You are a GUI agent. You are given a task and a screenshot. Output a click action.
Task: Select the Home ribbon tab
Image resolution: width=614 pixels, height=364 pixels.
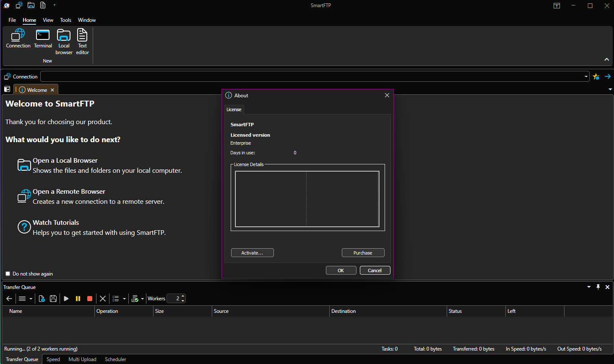tap(29, 20)
